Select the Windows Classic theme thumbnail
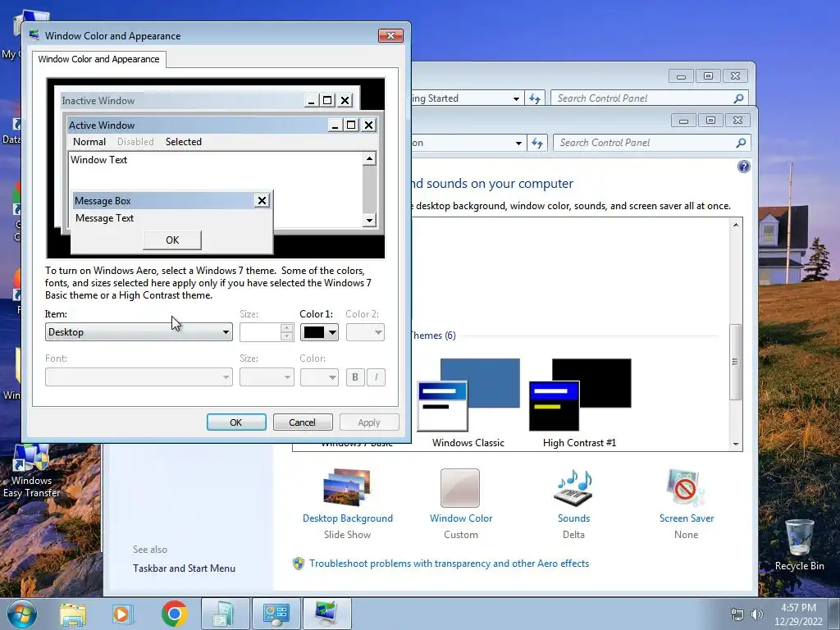840x630 pixels. tap(468, 395)
